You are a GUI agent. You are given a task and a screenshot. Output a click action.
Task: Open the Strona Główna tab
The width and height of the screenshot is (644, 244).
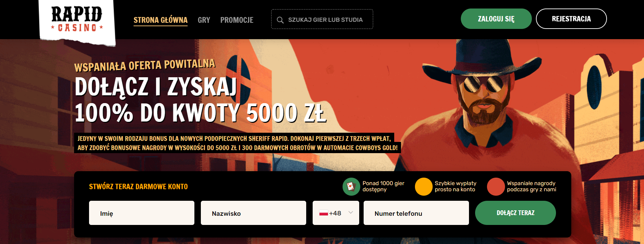point(160,20)
